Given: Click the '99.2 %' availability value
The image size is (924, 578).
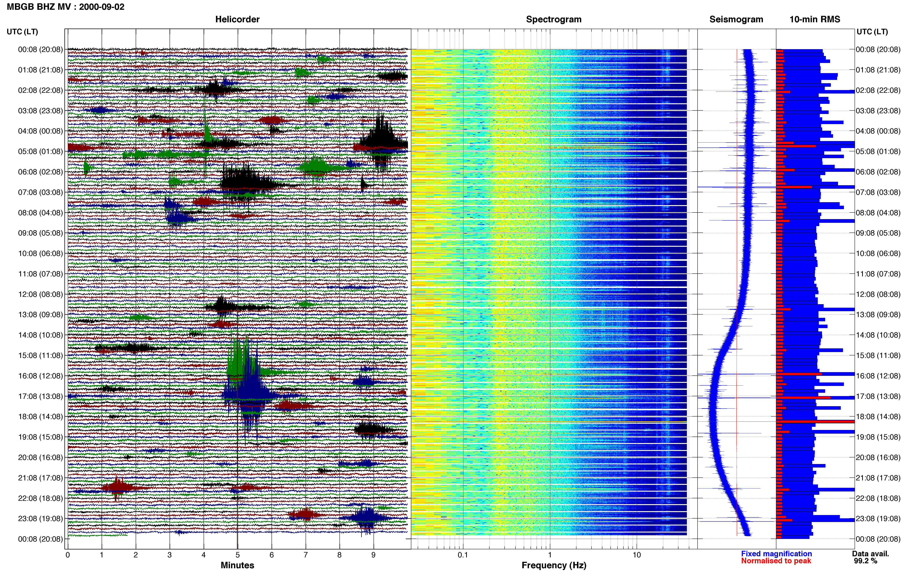Looking at the screenshot, I should click(865, 561).
